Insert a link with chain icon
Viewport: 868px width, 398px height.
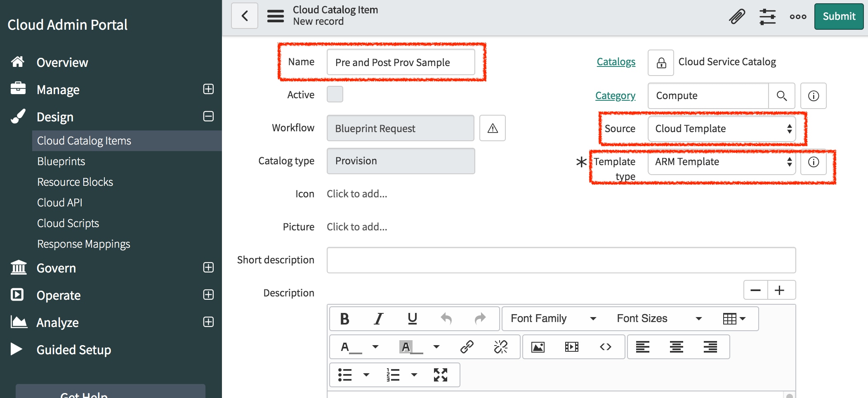[467, 347]
